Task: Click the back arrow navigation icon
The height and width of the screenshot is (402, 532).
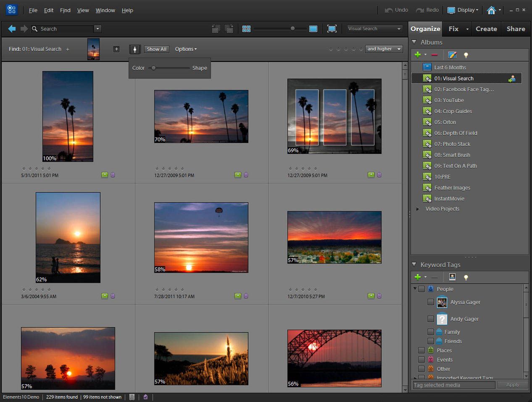Action: coord(12,29)
